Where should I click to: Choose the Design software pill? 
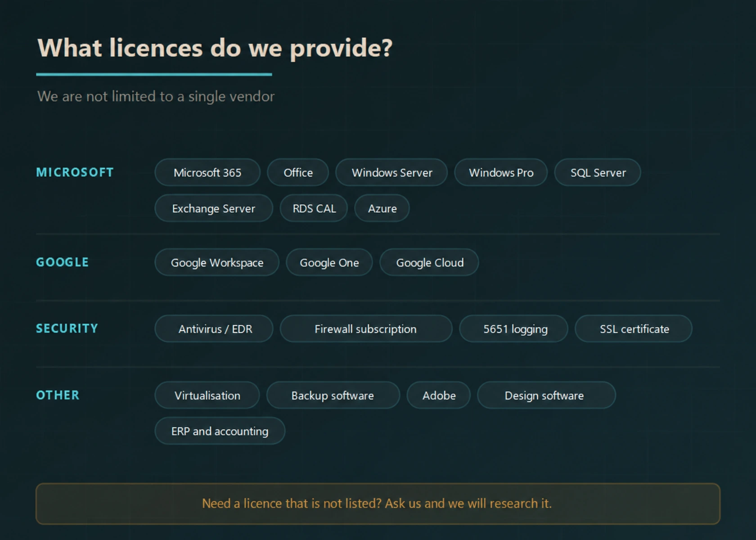pos(546,395)
